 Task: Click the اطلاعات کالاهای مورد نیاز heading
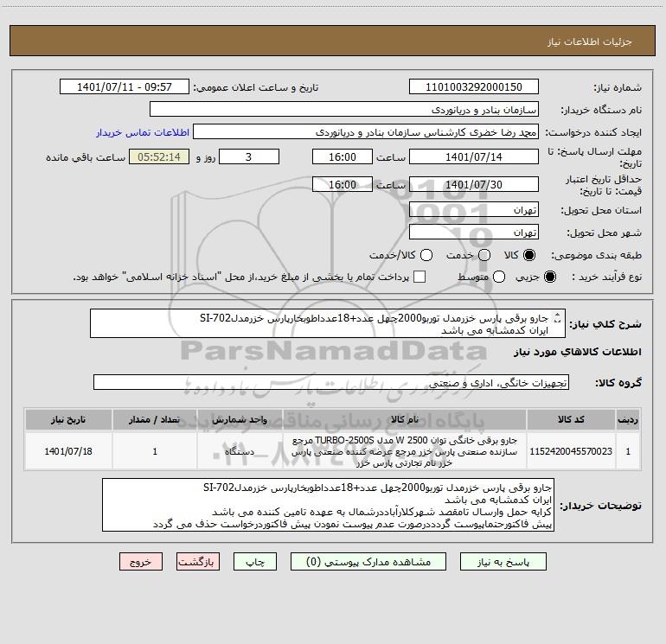578,352
